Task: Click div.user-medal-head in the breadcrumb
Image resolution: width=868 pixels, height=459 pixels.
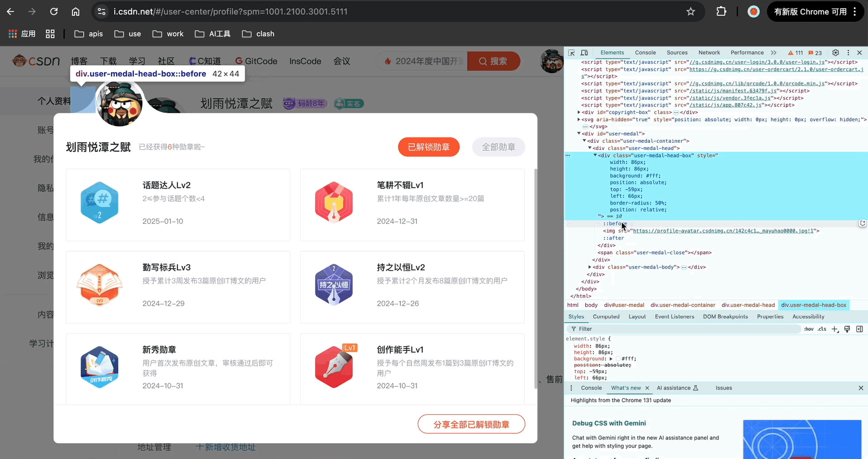Action: tap(748, 305)
